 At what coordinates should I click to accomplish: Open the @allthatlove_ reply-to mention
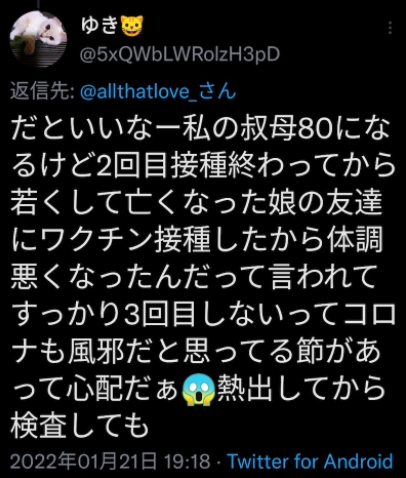pos(158,91)
